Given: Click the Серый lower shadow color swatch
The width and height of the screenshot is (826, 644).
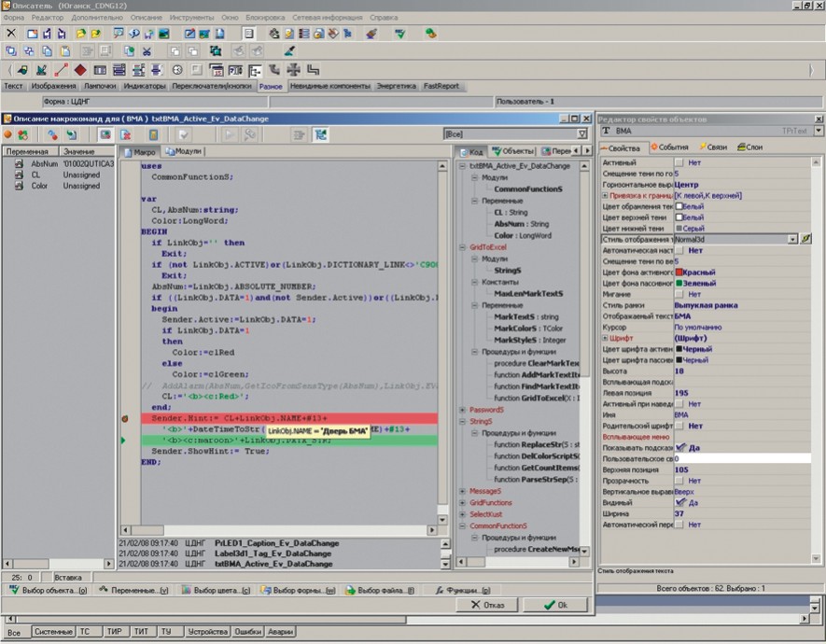Looking at the screenshot, I should (x=679, y=229).
